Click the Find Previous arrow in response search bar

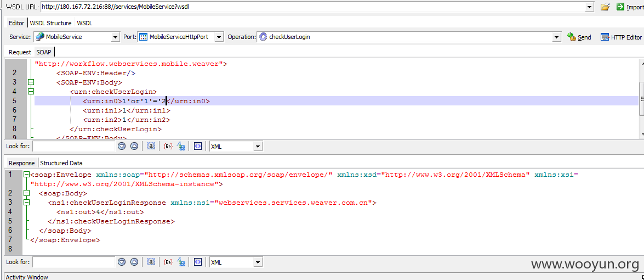(x=134, y=262)
